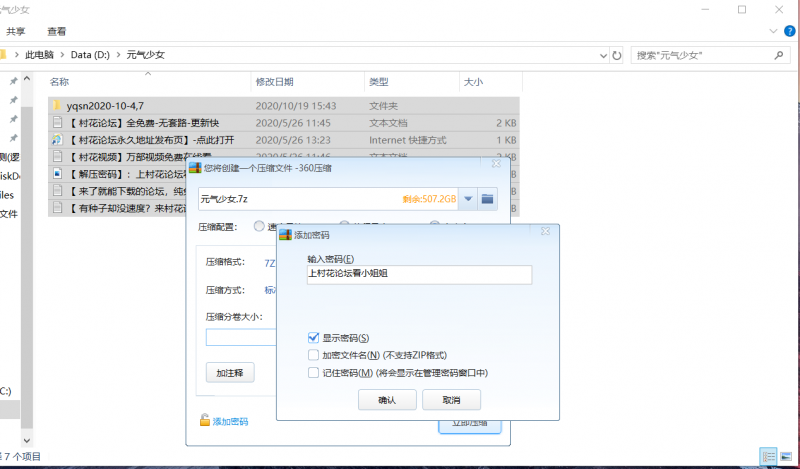Click Internet shortcut file icon
The image size is (800, 469).
tap(57, 139)
